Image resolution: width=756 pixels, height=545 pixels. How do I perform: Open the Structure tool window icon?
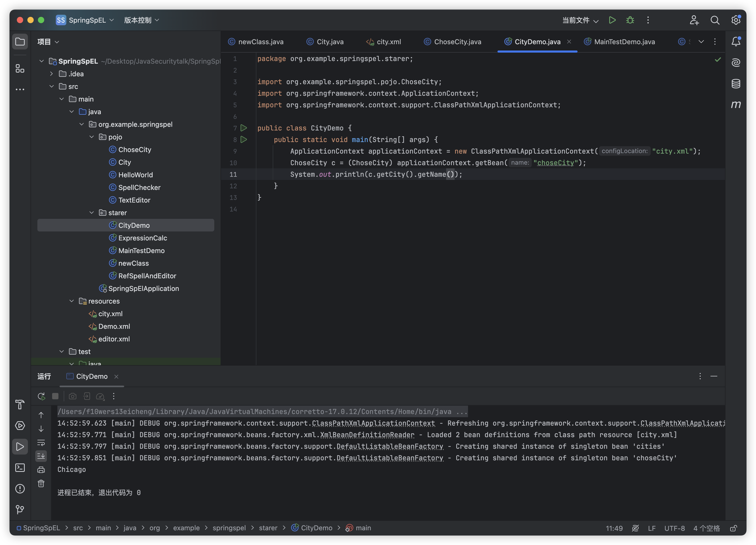(20, 69)
